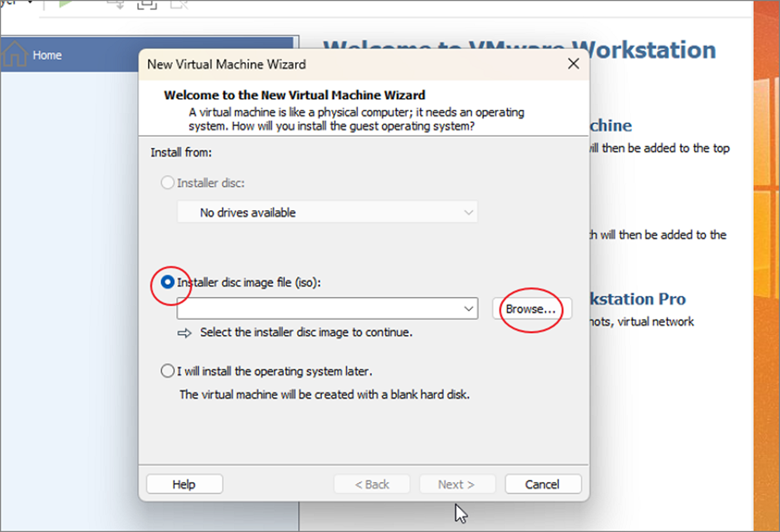This screenshot has width=780, height=532.
Task: Go to the previous step with Back
Action: pos(372,485)
